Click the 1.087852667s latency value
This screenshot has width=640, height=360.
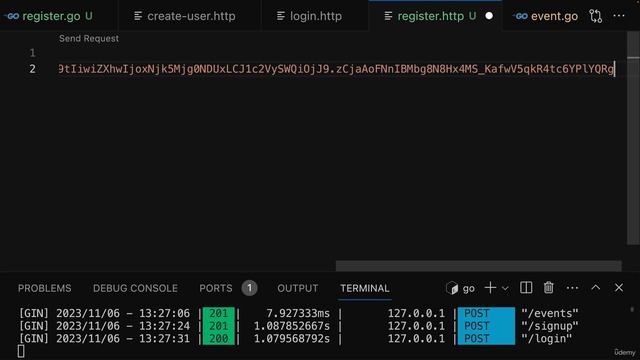tap(292, 326)
